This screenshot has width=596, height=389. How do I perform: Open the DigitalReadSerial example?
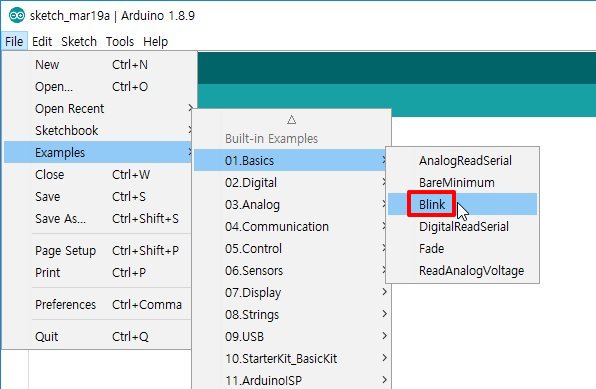click(x=462, y=227)
